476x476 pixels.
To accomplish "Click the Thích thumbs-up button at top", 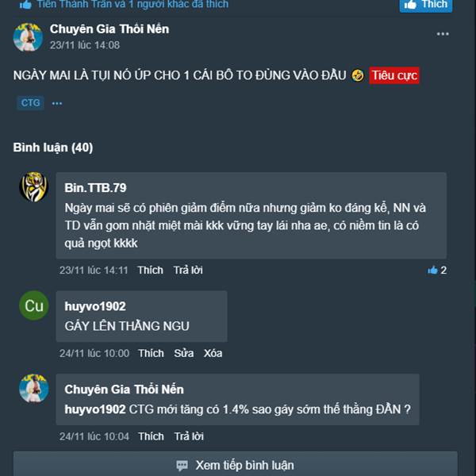I will pyautogui.click(x=425, y=5).
